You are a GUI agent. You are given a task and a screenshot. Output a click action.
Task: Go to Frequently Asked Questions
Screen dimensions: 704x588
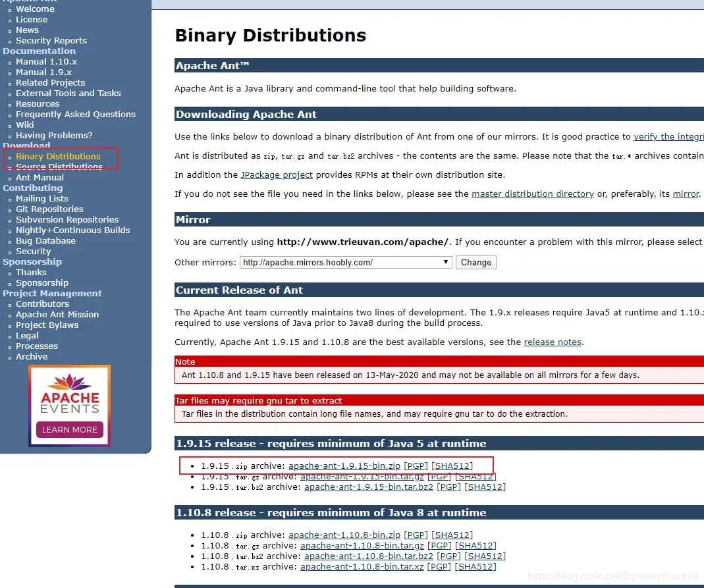(x=76, y=114)
